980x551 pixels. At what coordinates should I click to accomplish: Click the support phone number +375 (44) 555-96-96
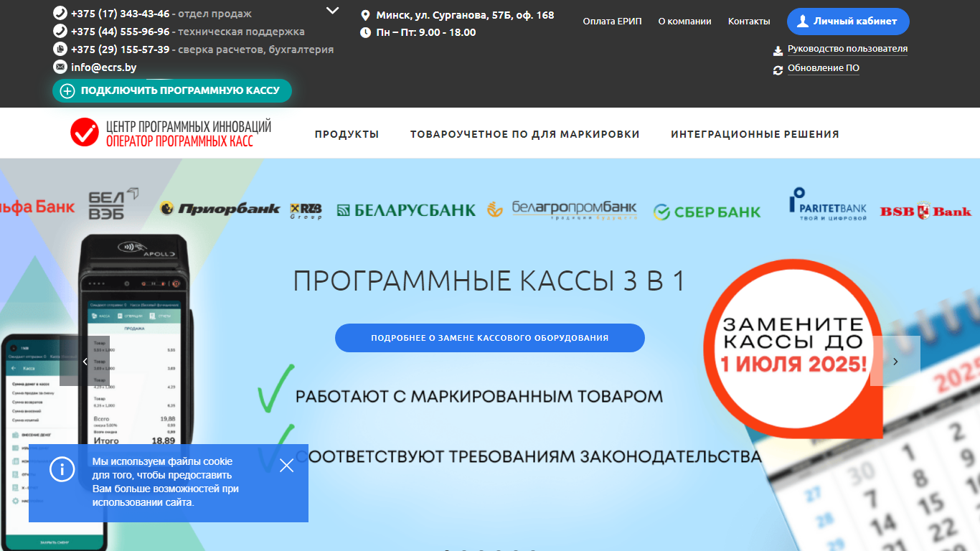pyautogui.click(x=121, y=32)
